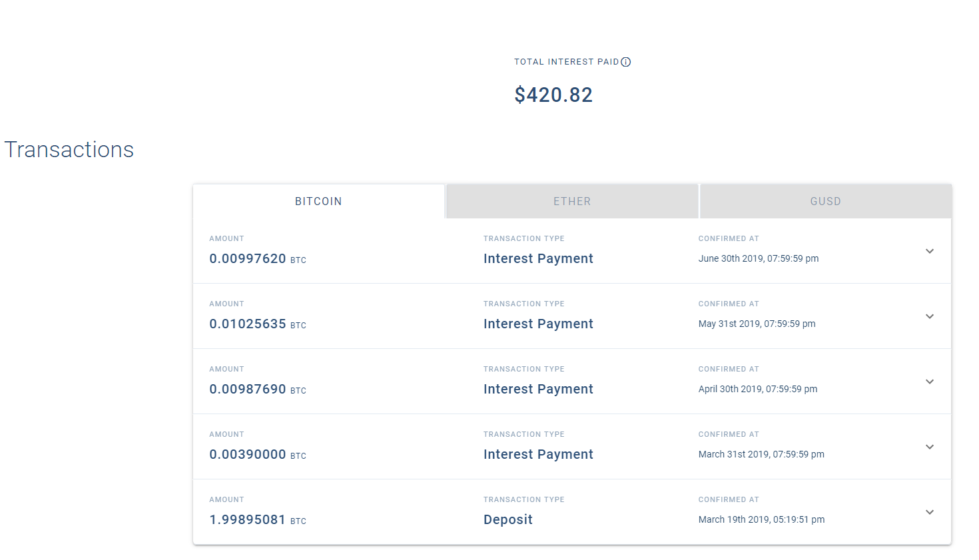Click the Deposit transaction type label
979x560 pixels.
[508, 519]
